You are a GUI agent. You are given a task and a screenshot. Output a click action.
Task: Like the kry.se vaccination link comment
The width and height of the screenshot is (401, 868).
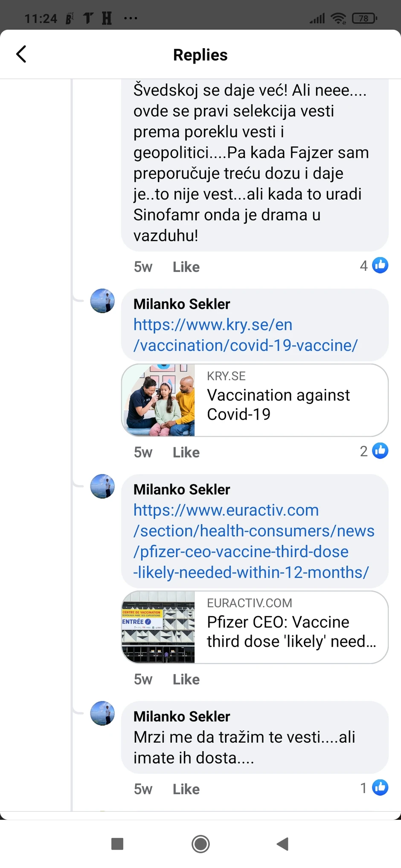pos(186,452)
